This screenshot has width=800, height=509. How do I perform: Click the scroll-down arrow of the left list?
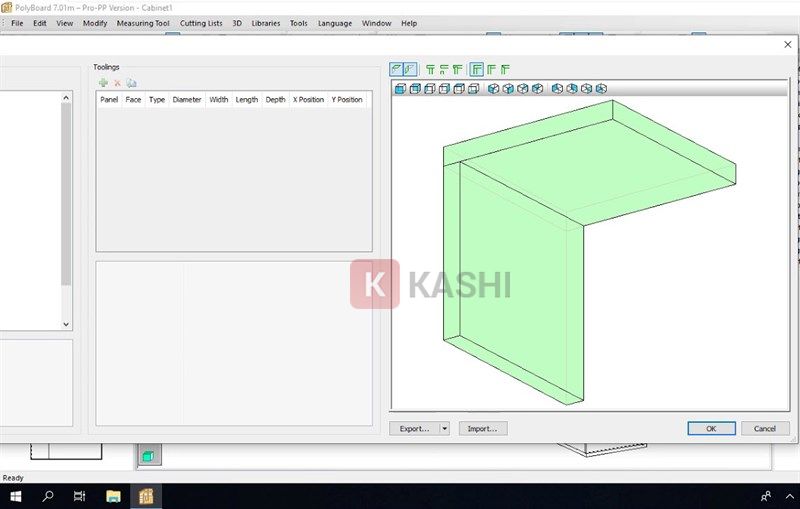click(x=66, y=324)
